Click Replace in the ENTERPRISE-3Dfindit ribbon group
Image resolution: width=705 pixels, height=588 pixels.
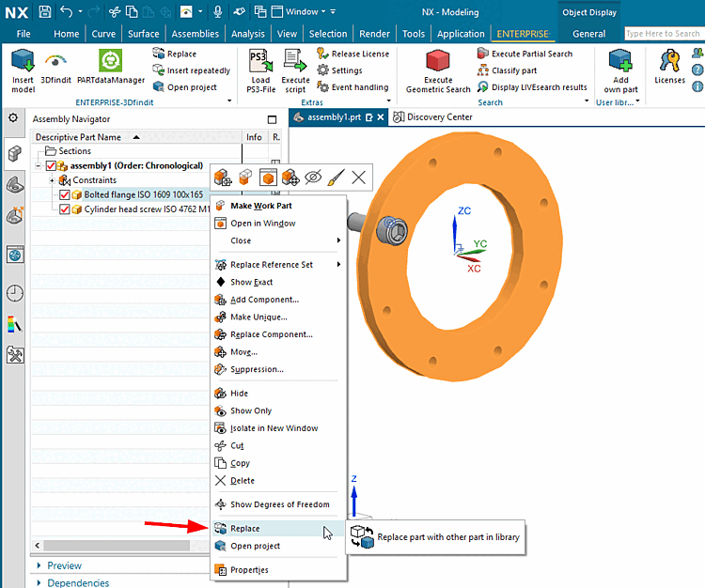pos(175,54)
